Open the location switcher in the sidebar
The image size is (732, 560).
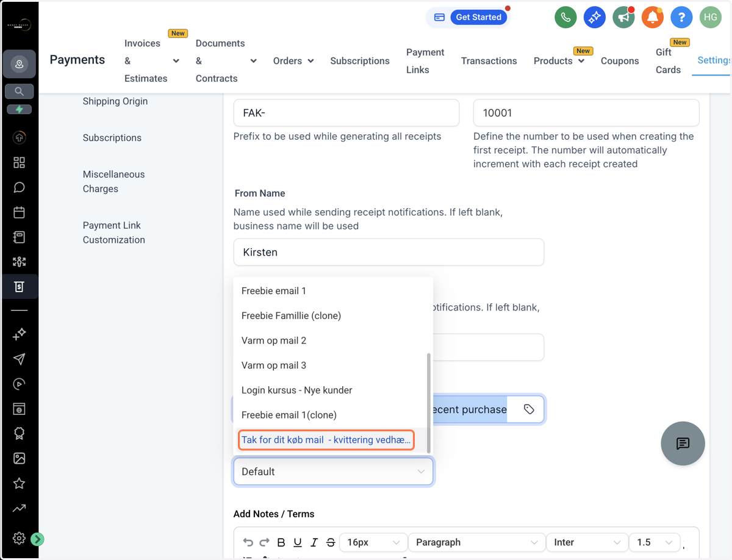pyautogui.click(x=19, y=64)
